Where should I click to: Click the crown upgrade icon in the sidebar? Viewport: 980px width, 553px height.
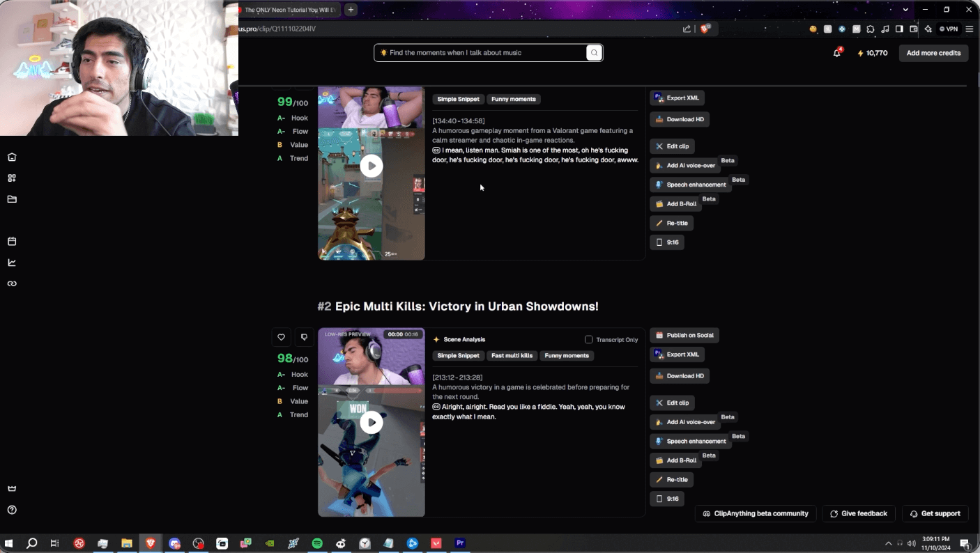12,488
